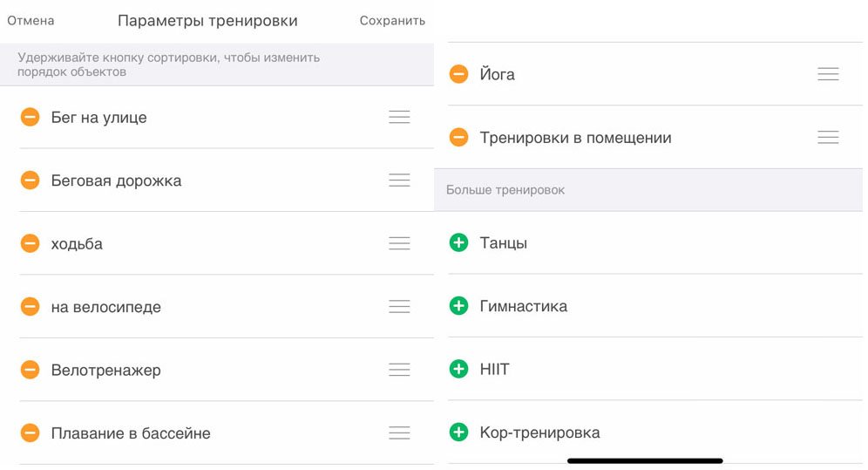Tap reorder handle for Велотренажер
This screenshot has width=868, height=470.
click(399, 369)
